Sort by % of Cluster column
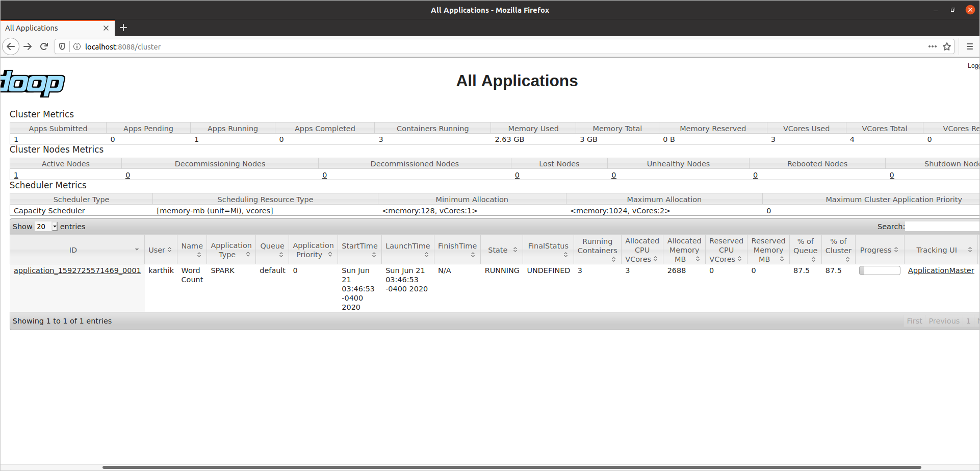 [x=838, y=250]
